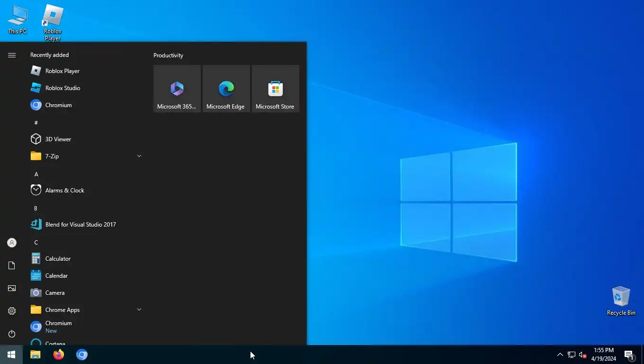This screenshot has height=364, width=644.
Task: Open the Cortana entry at list bottom
Action: (x=85, y=342)
